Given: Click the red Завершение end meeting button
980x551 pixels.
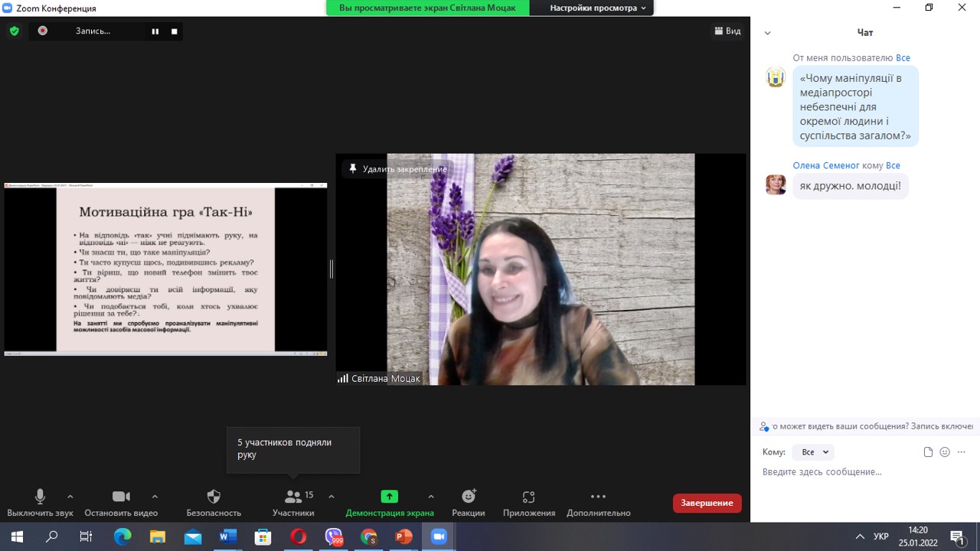Looking at the screenshot, I should point(707,503).
